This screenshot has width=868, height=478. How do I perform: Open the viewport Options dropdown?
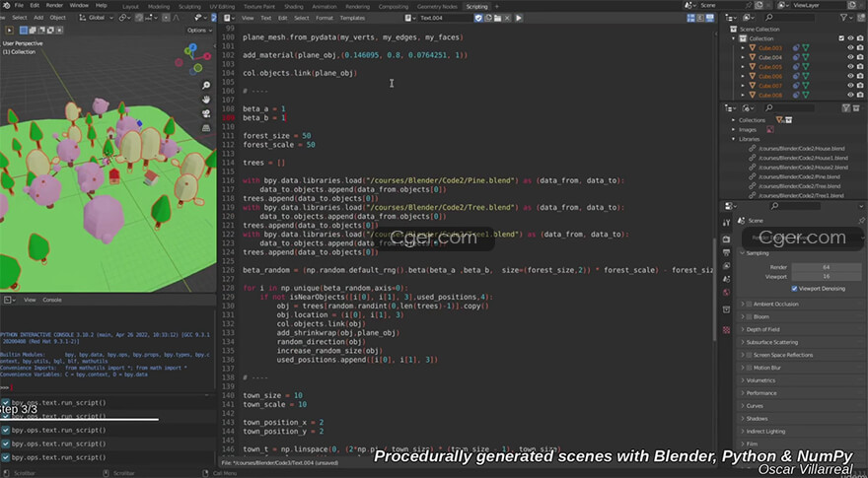tap(199, 30)
